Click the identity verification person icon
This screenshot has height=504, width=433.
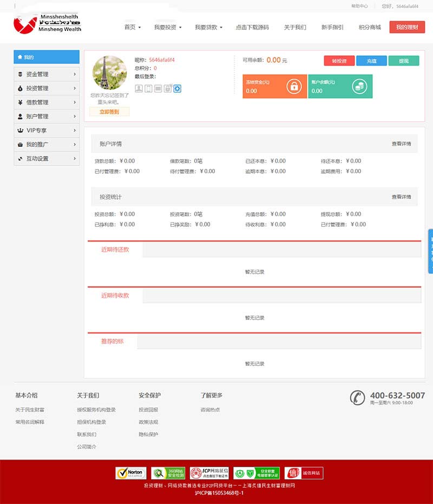pos(139,89)
